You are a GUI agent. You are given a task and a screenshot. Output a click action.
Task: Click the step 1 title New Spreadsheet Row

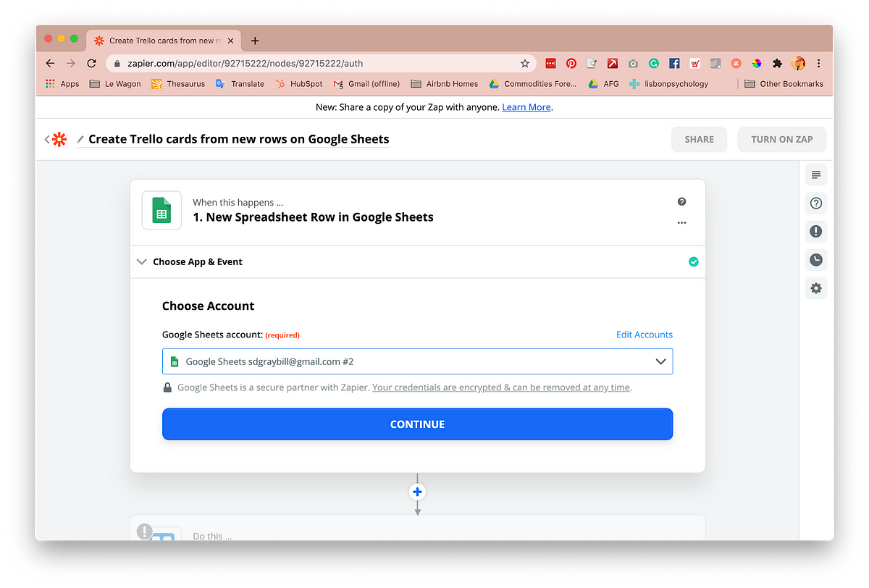point(313,217)
